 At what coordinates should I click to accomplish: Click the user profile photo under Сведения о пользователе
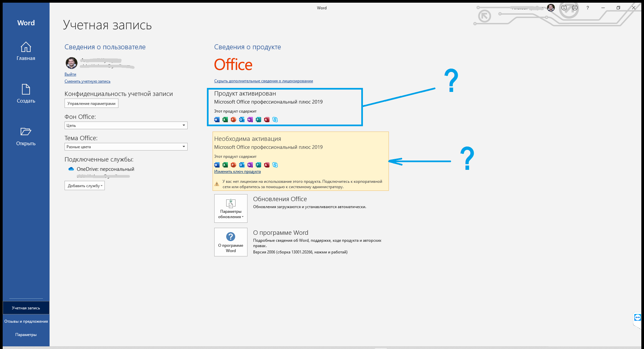(x=72, y=63)
